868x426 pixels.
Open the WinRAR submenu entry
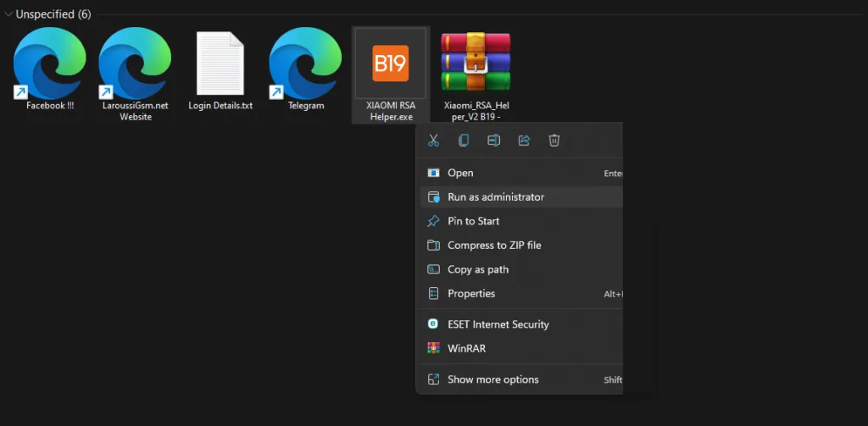(x=521, y=349)
